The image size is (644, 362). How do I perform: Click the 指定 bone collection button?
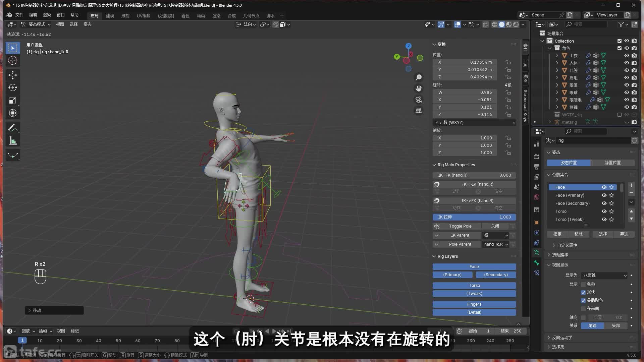pyautogui.click(x=557, y=234)
